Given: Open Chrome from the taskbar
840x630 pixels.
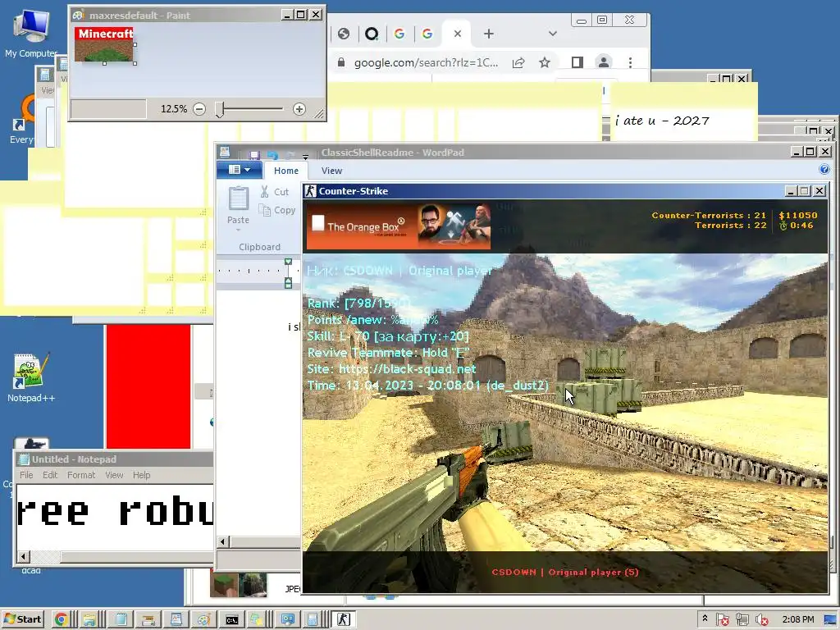Looking at the screenshot, I should tap(61, 619).
